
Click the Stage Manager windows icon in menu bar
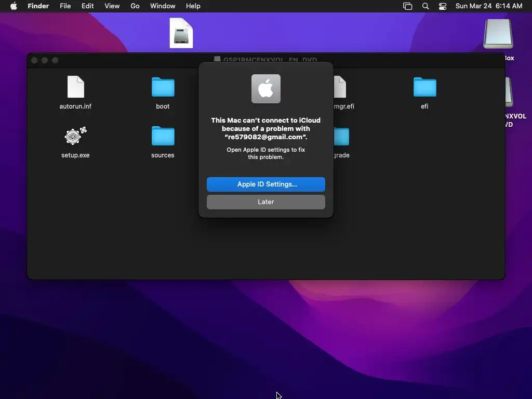tap(407, 6)
